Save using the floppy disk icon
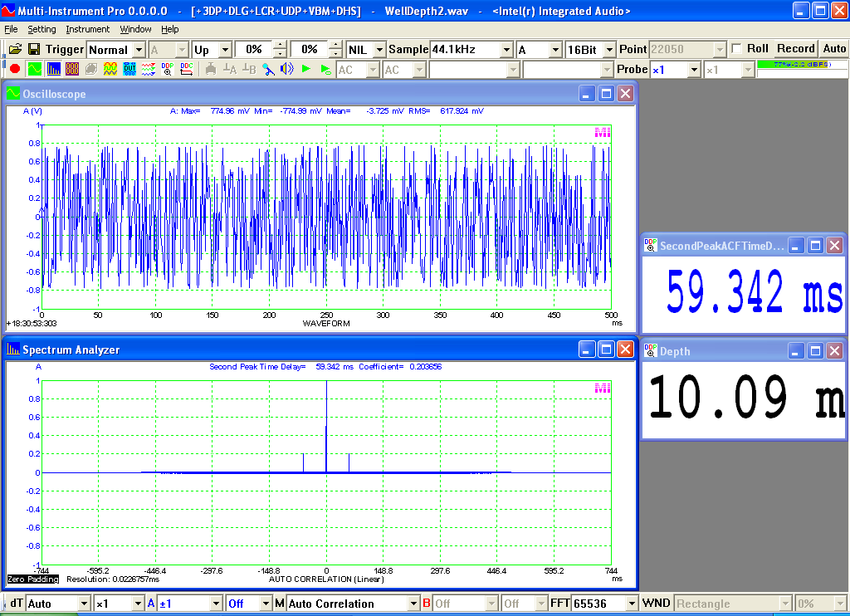Viewport: 850px width, 616px height. click(x=33, y=49)
